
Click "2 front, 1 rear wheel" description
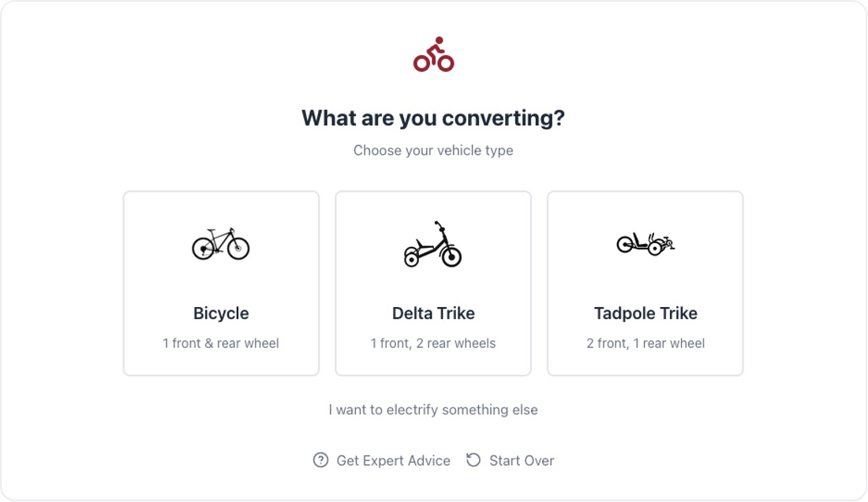[645, 343]
